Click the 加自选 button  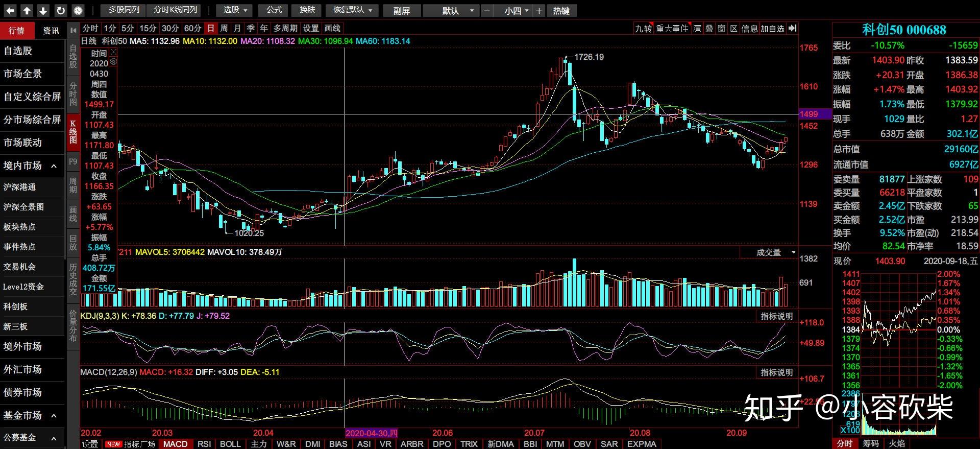pos(772,29)
